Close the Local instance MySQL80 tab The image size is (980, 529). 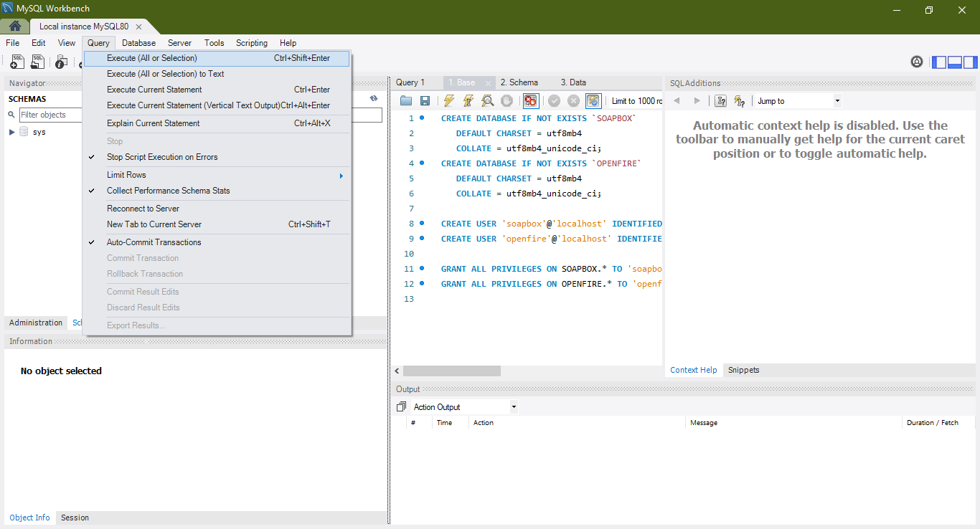[138, 27]
